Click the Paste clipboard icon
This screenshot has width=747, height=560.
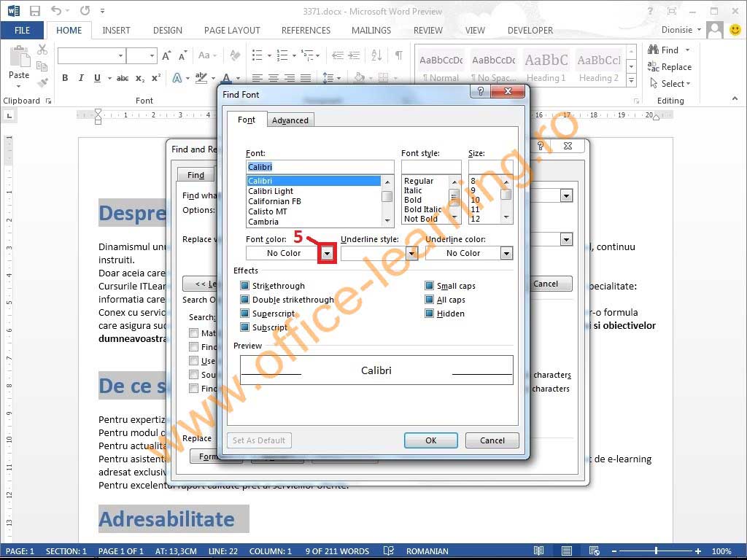[19, 57]
